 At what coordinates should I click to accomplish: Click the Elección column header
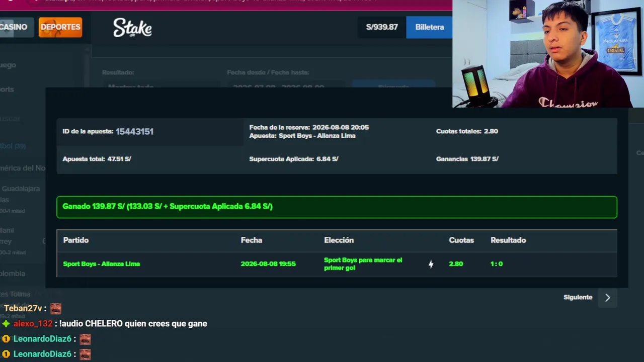tap(339, 240)
